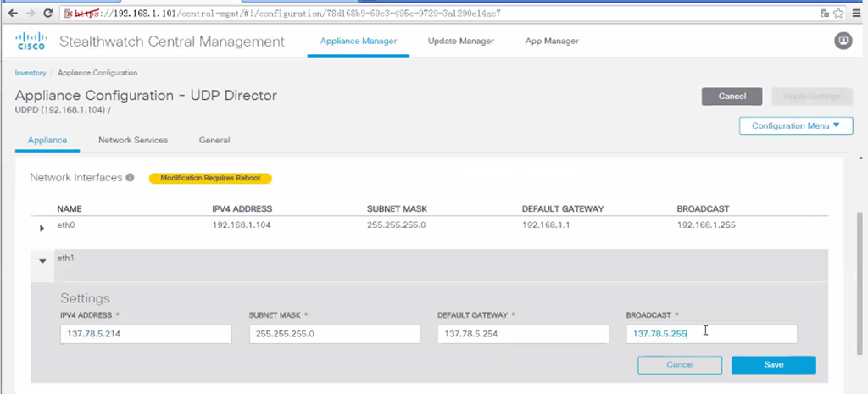This screenshot has width=868, height=394.
Task: Save the eth1 interface settings
Action: [773, 364]
